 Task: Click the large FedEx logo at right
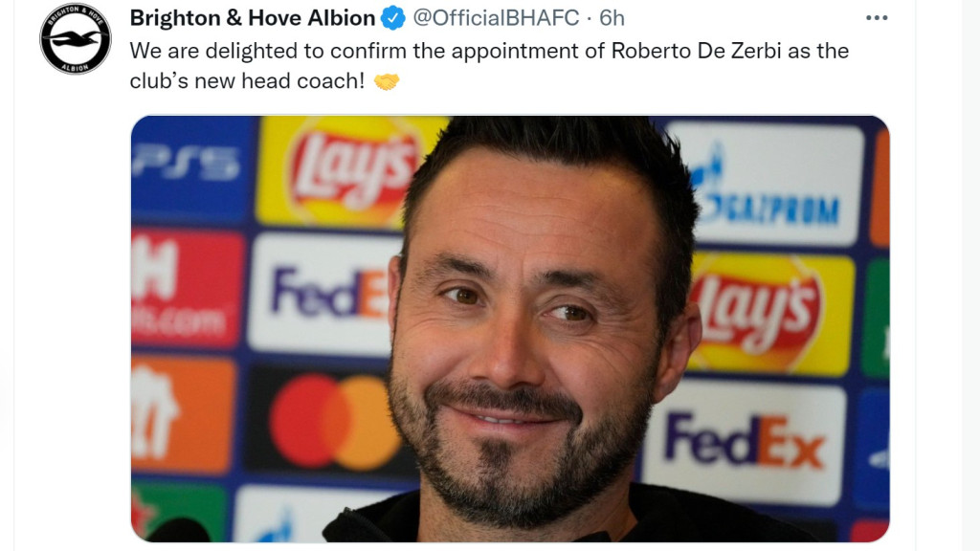tap(744, 442)
